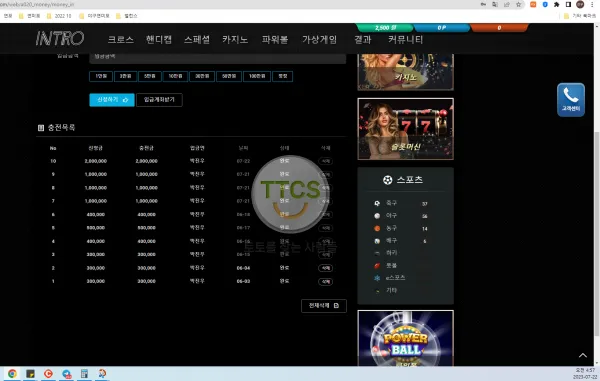Open the browser extensions puzzle icon

point(557,5)
